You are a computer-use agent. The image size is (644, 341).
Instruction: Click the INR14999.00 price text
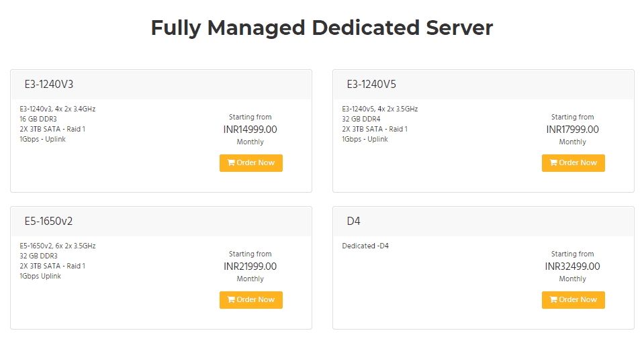coord(250,130)
